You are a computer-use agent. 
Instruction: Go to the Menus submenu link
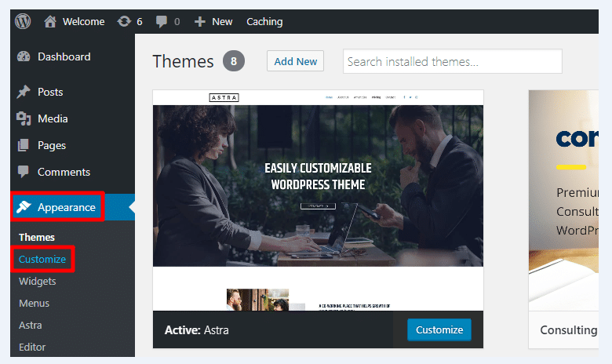pos(34,303)
